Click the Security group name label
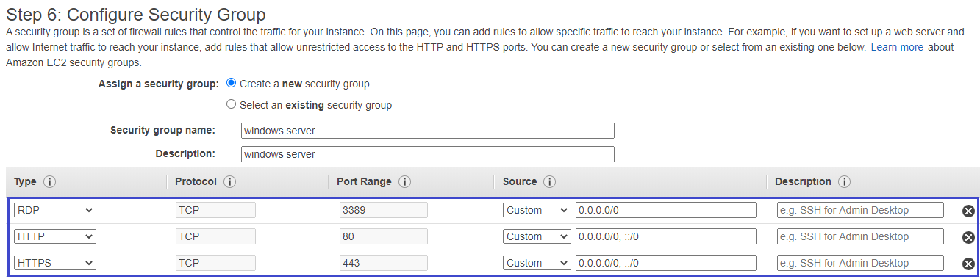Viewport: 980px width, 279px height. [x=162, y=130]
